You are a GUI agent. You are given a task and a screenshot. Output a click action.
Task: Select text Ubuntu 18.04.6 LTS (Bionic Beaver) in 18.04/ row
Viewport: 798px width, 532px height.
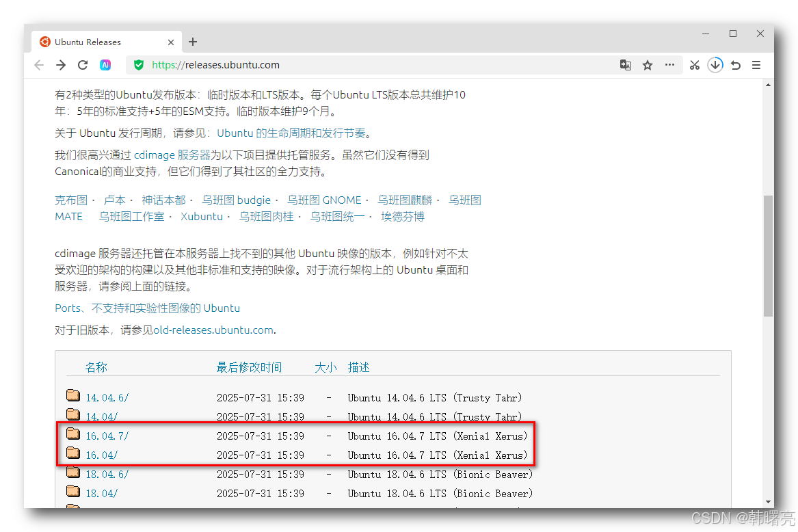(x=440, y=494)
